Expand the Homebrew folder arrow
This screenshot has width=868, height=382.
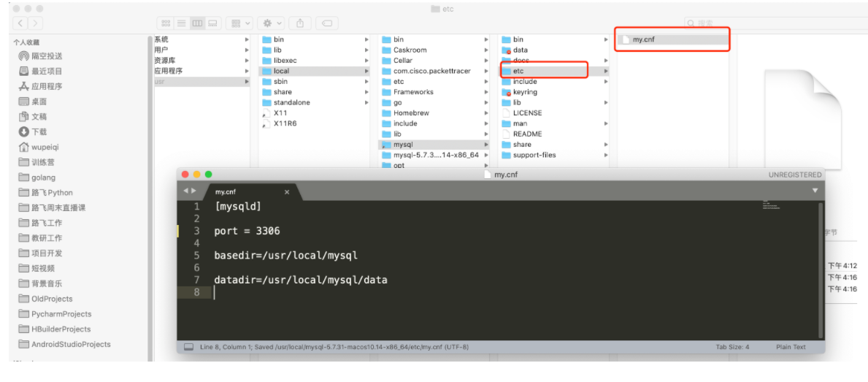(x=486, y=113)
